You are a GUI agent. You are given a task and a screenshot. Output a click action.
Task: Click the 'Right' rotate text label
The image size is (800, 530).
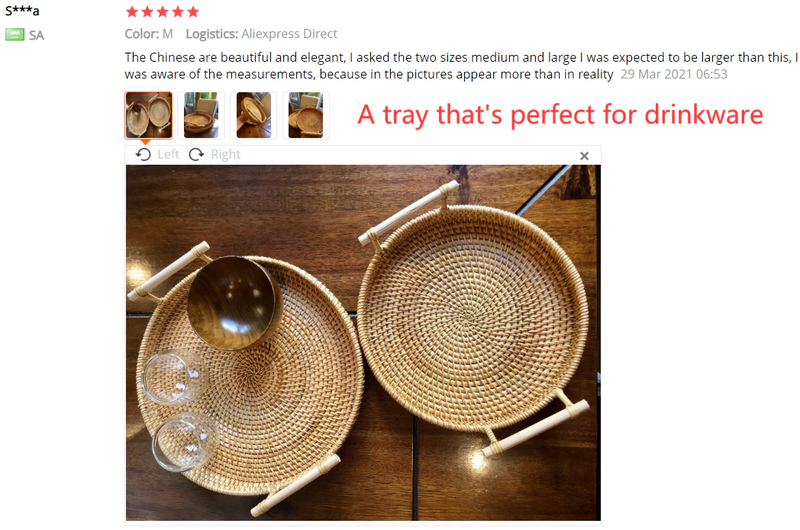point(225,154)
